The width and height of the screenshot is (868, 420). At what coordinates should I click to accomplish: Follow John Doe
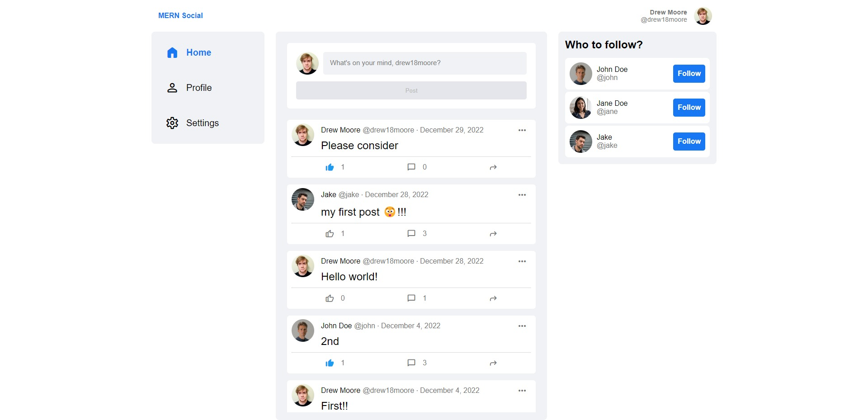689,74
